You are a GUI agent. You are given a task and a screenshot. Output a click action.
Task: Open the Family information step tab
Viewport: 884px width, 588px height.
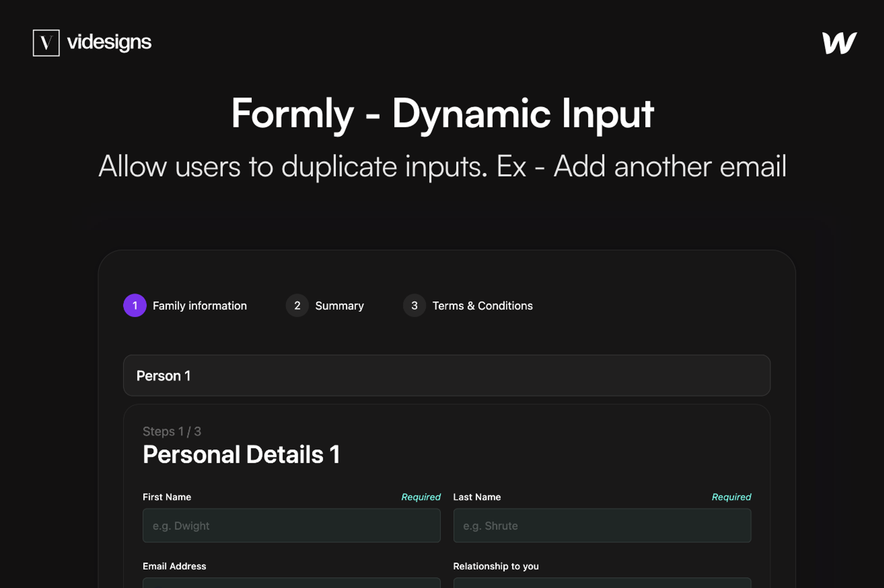tap(200, 306)
